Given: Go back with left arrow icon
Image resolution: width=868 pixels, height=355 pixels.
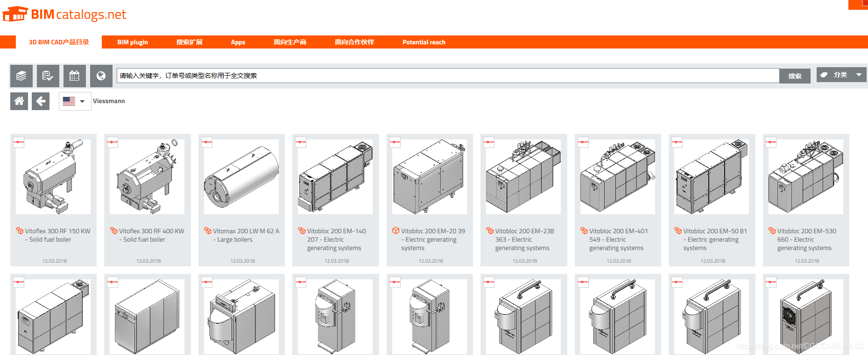Looking at the screenshot, I should tap(41, 101).
